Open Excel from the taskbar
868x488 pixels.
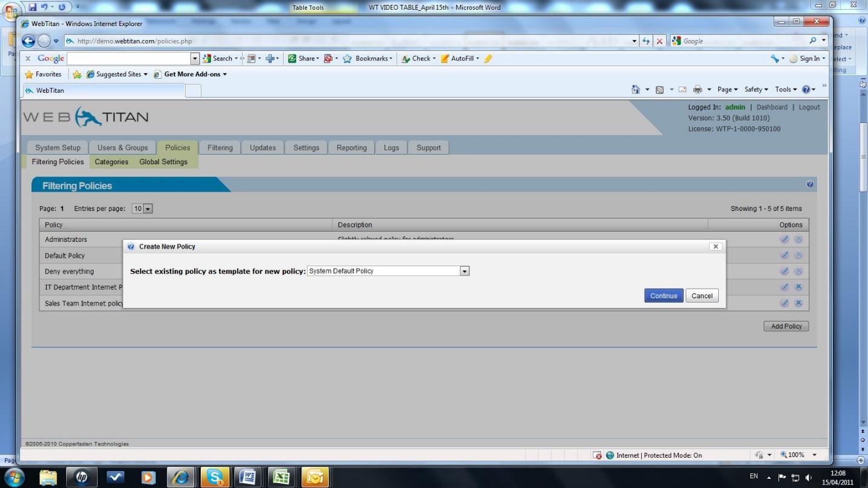coord(281,477)
